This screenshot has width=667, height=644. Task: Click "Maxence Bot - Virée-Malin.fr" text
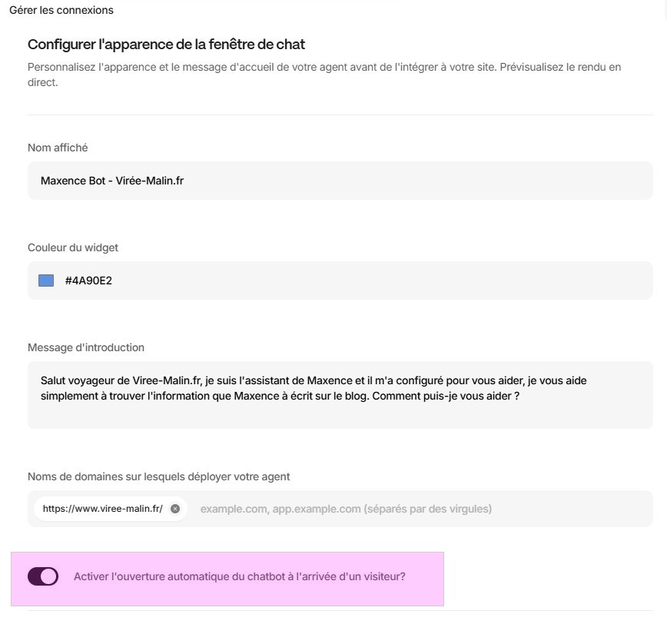[x=112, y=181]
